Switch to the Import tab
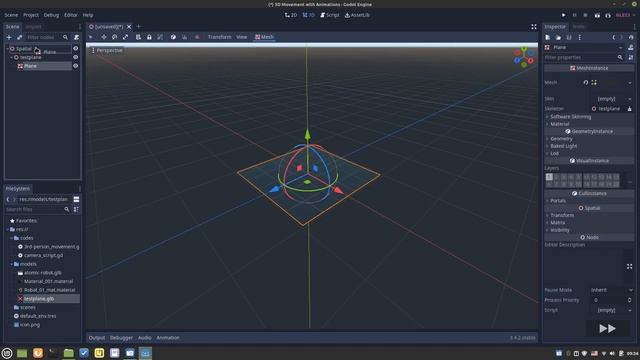The width and height of the screenshot is (640, 360). pyautogui.click(x=33, y=27)
